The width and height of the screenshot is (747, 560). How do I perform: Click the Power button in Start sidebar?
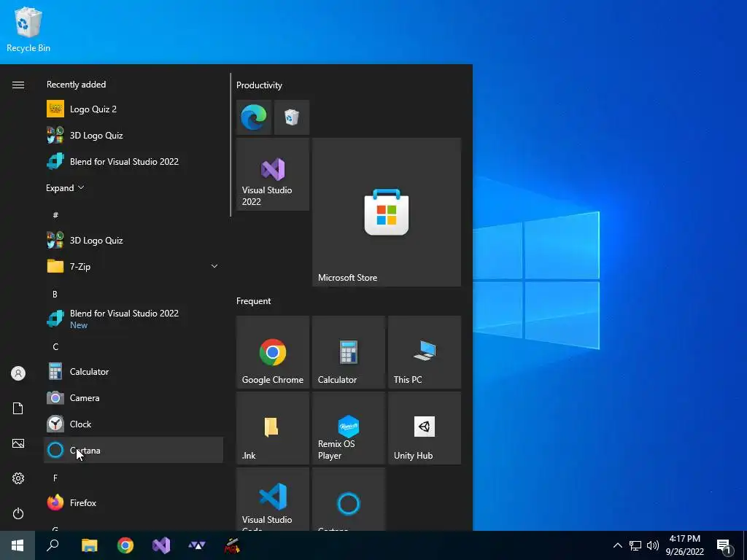coord(18,513)
